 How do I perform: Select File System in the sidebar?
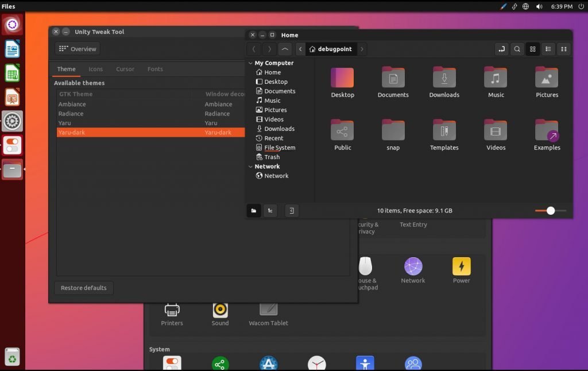(x=280, y=148)
